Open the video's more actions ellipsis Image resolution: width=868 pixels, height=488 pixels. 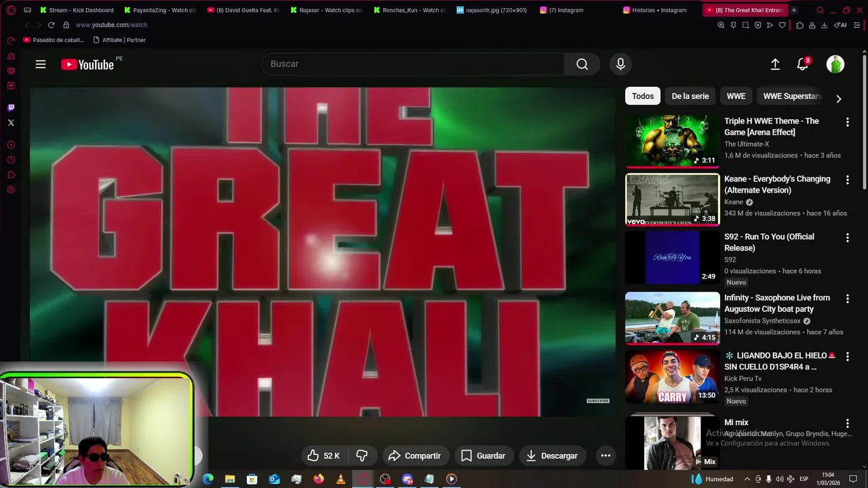(606, 455)
